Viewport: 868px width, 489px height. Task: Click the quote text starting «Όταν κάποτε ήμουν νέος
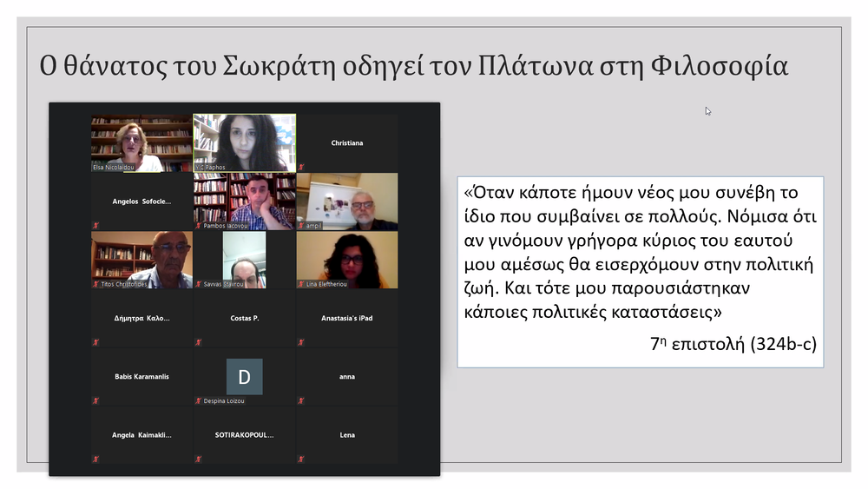pyautogui.click(x=640, y=252)
